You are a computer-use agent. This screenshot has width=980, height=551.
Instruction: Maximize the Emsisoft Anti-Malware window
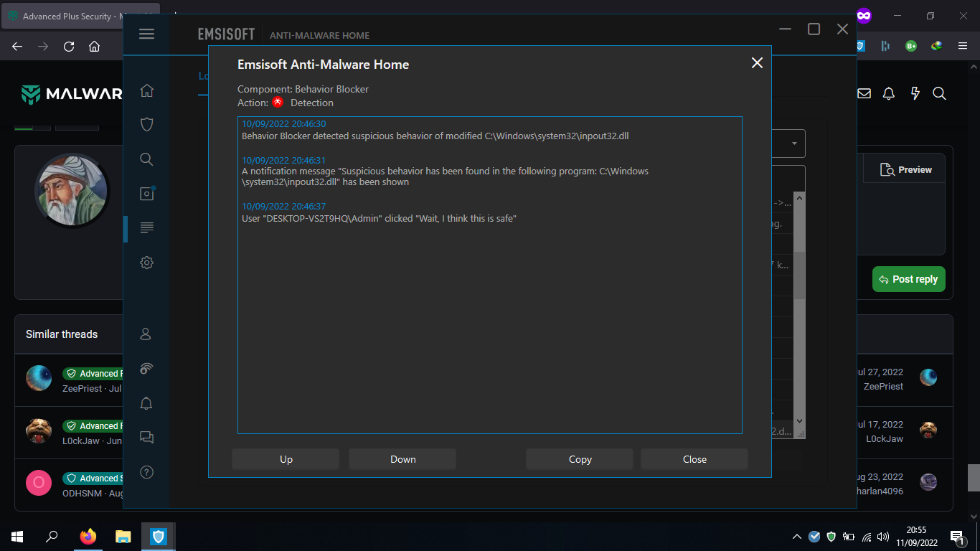814,29
